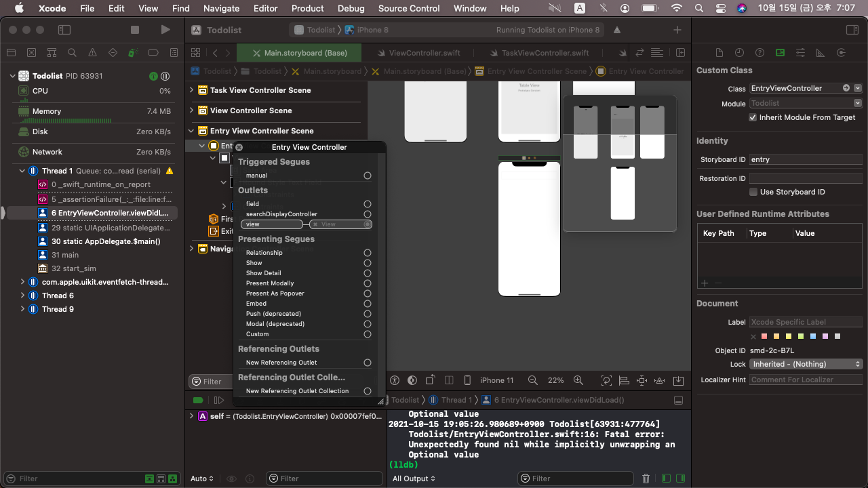Screen dimensions: 868x488
Task: Close the Entry View Controller connections popup
Action: coord(239,147)
